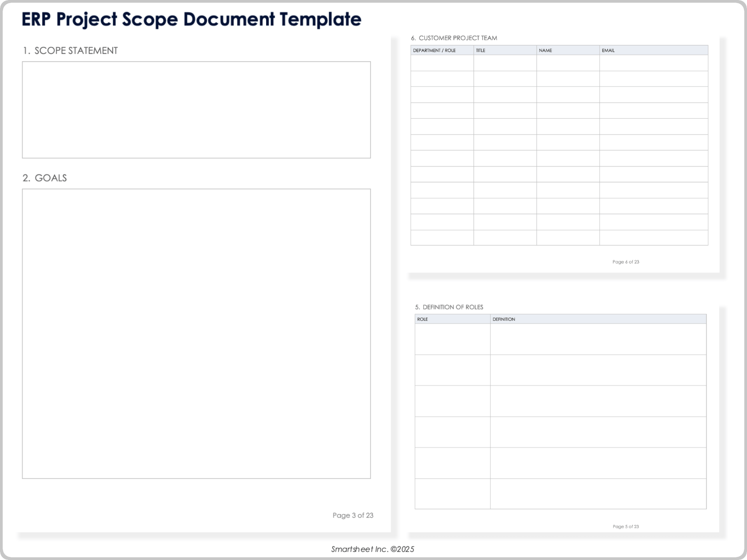This screenshot has height=560, width=747.
Task: Select the Definition of Roles heading
Action: click(x=449, y=307)
